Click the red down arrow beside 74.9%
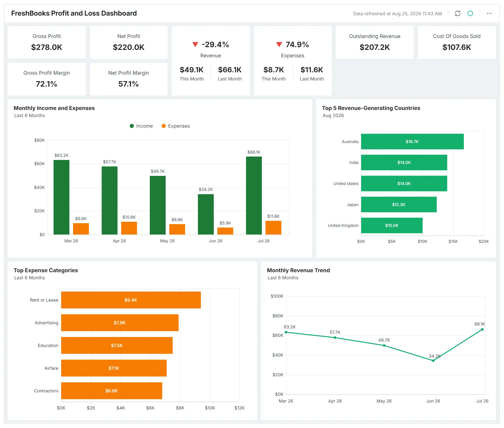504x428 pixels. pyautogui.click(x=279, y=45)
